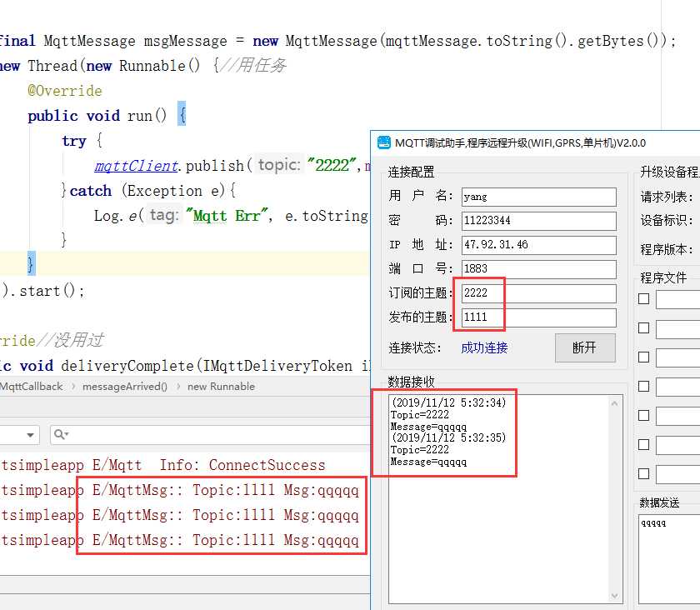Viewport: 700px width, 610px height.
Task: Click the "Mqtt Err" string in code
Action: (227, 216)
